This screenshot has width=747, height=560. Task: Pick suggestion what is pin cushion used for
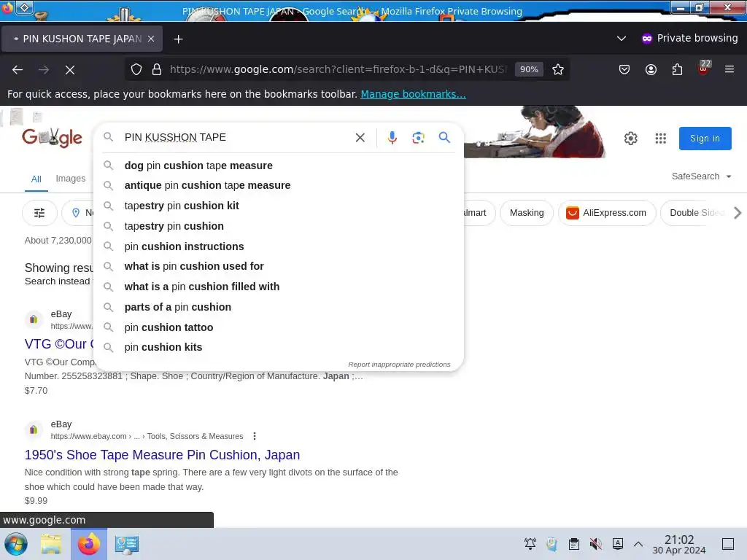279,266
